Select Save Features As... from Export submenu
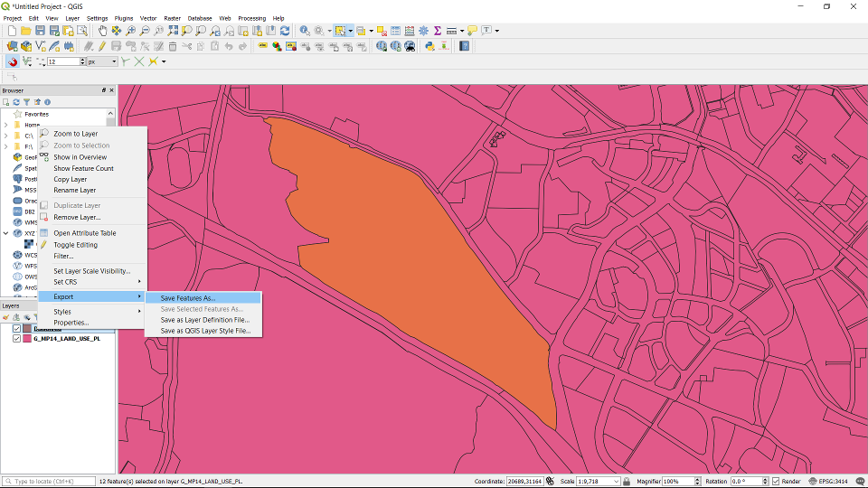868x488 pixels. 188,297
